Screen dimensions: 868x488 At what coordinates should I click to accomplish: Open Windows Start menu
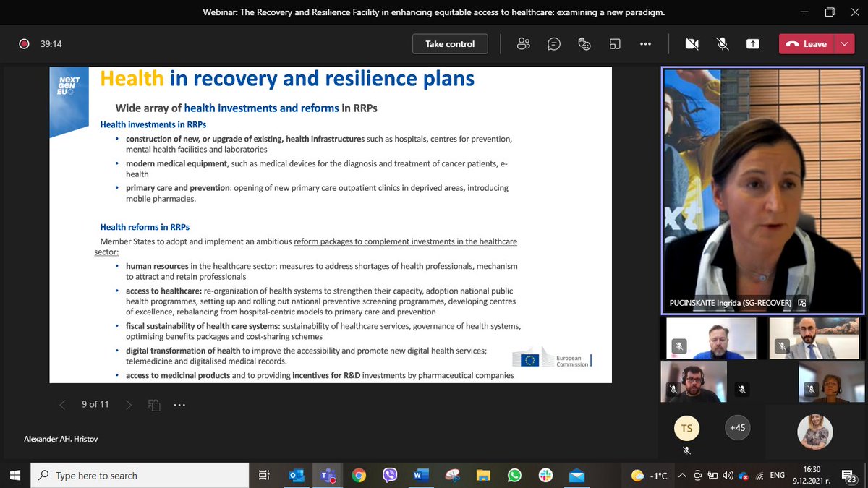click(x=16, y=475)
